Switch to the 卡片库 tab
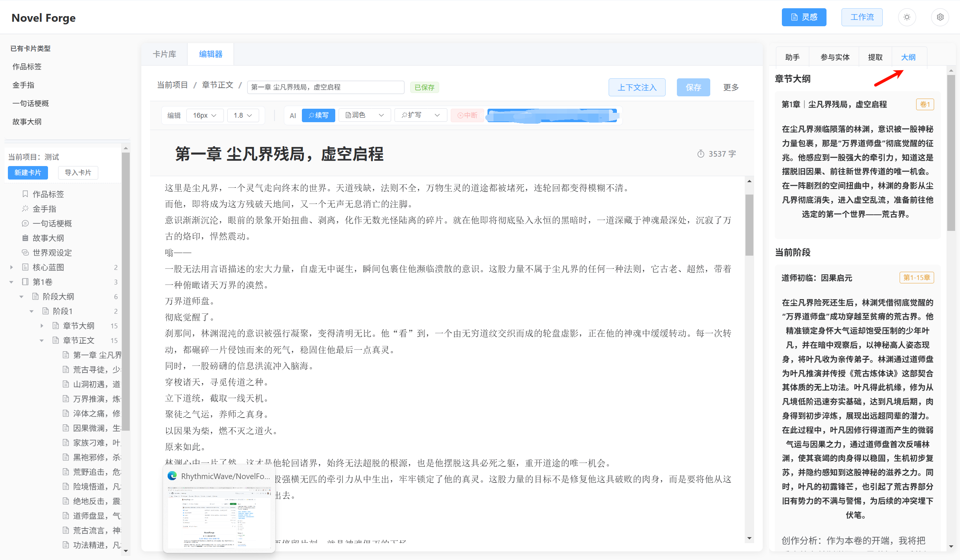 coord(164,54)
